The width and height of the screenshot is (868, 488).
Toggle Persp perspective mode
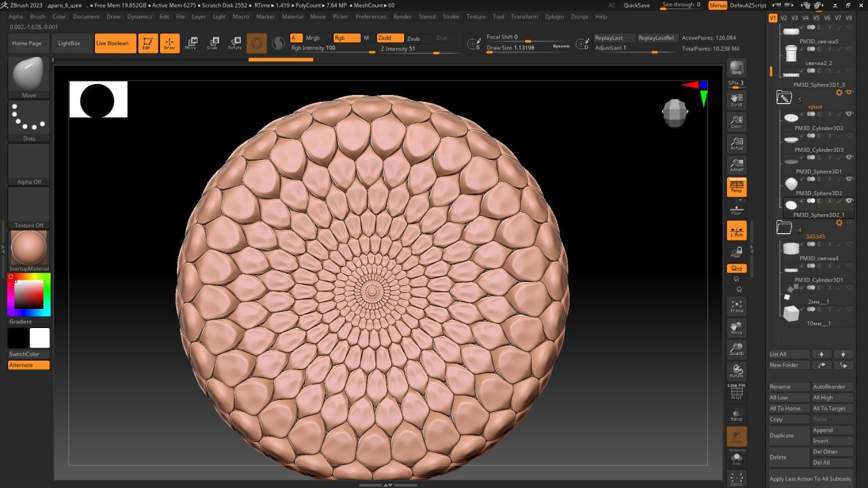tap(736, 187)
